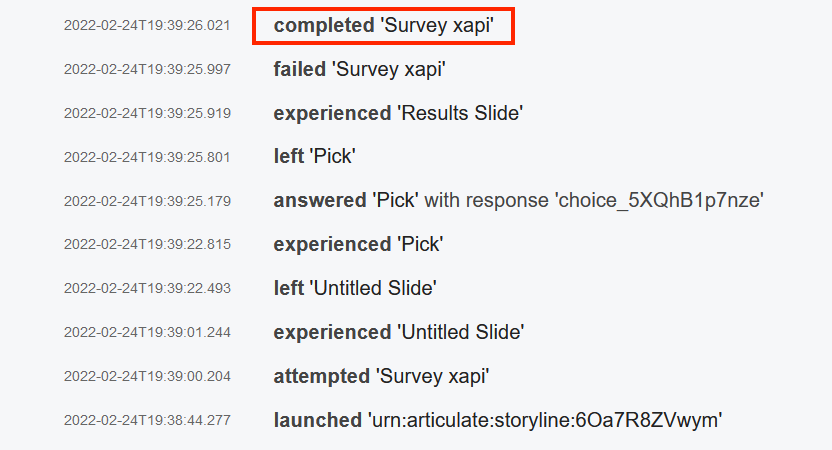Select the attempted 'Survey xapi' statement
The image size is (832, 450).
coord(381,377)
